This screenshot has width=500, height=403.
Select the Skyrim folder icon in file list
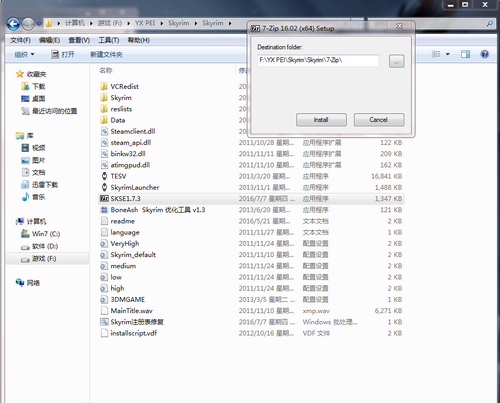[104, 98]
